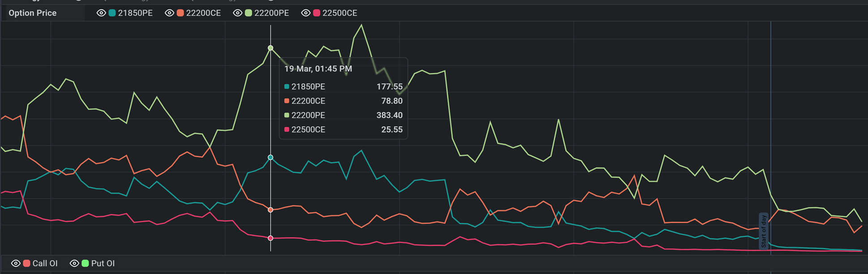The height and width of the screenshot is (274, 868).
Task: Toggle the Call OI eye icon
Action: (16, 263)
